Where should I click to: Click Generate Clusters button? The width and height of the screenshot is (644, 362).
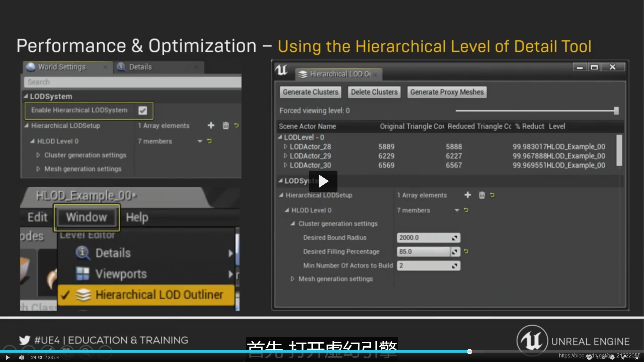coord(310,92)
